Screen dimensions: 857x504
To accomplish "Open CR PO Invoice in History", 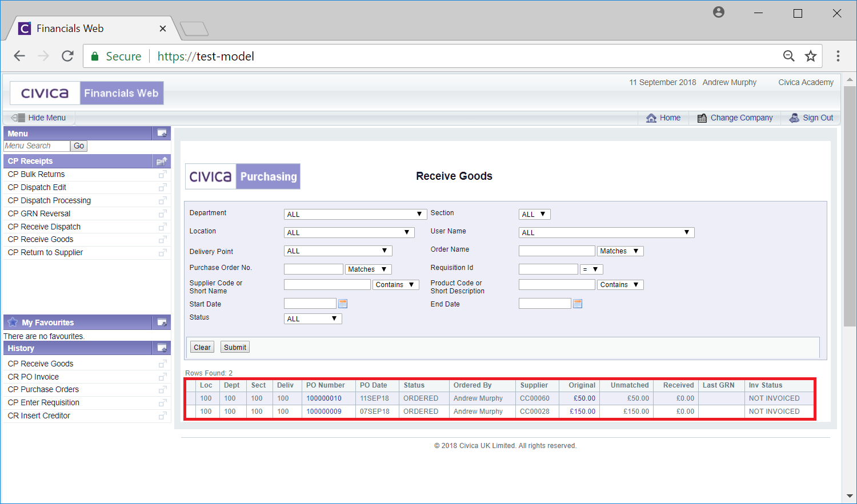I will pyautogui.click(x=33, y=377).
